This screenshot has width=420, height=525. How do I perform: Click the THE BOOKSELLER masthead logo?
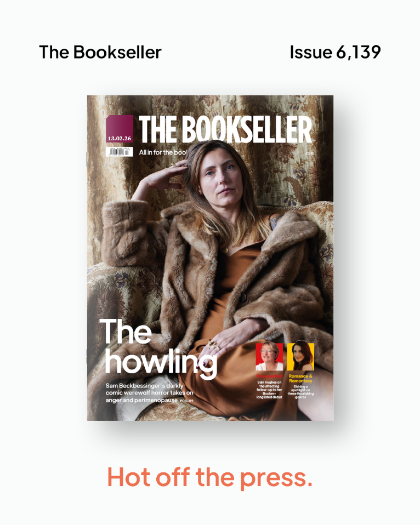(x=225, y=129)
